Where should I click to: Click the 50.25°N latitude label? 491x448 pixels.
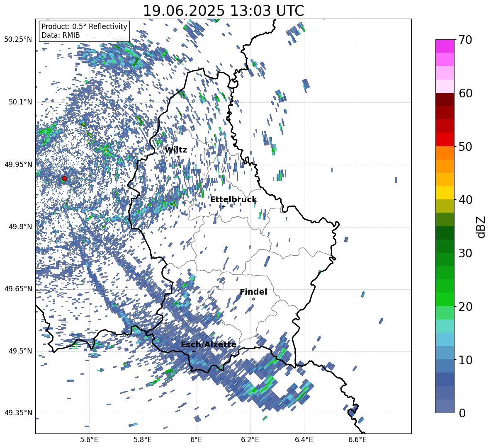click(18, 40)
